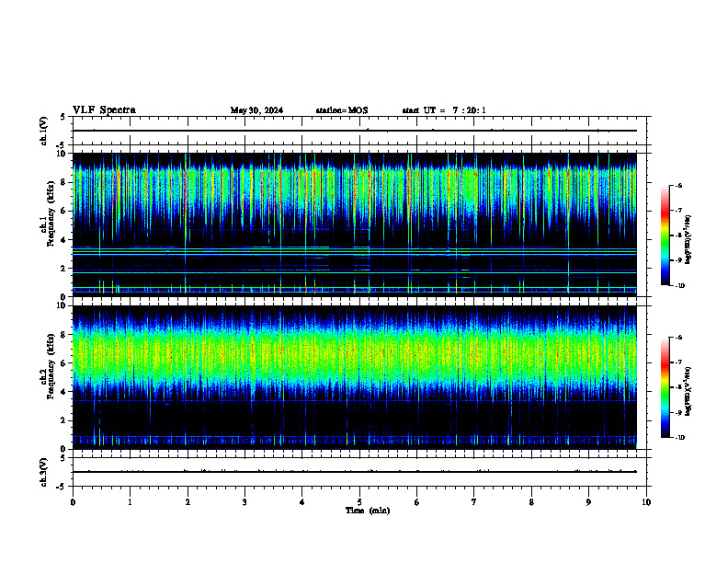Click the ch.3(V) axis label
728x563 pixels.
click(44, 472)
